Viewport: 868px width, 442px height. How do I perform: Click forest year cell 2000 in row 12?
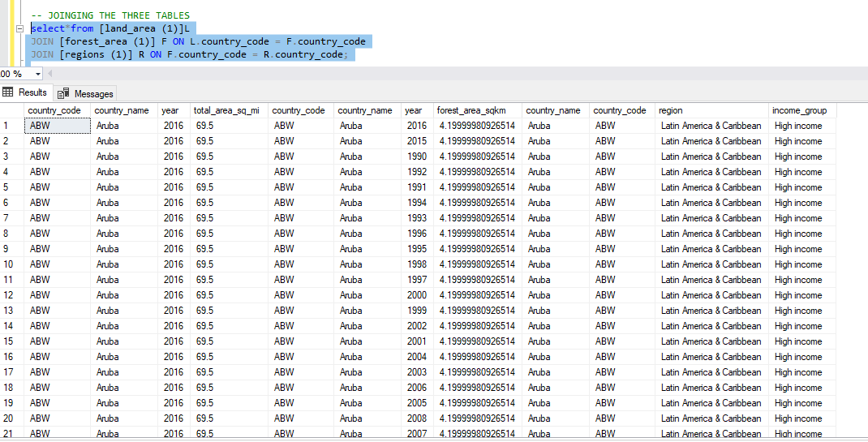pos(418,295)
